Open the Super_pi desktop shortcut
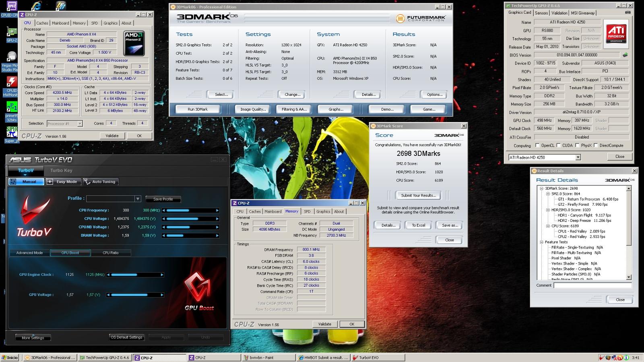This screenshot has height=362, width=644. coord(12,134)
